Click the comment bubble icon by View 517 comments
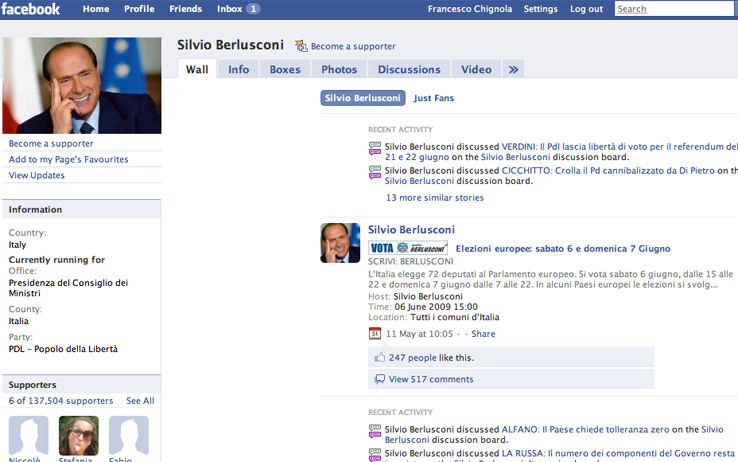Viewport: 738px width, 462px height. click(379, 379)
